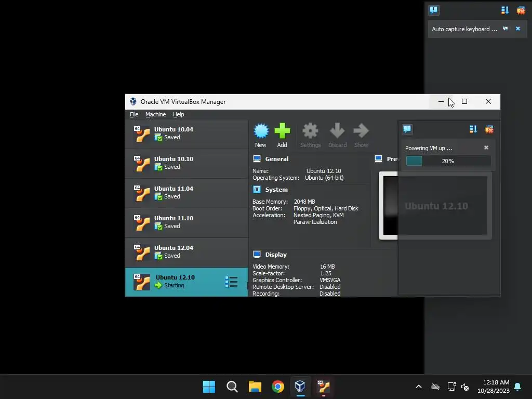The height and width of the screenshot is (399, 532).
Task: Show hidden system tray icons
Action: [419, 387]
